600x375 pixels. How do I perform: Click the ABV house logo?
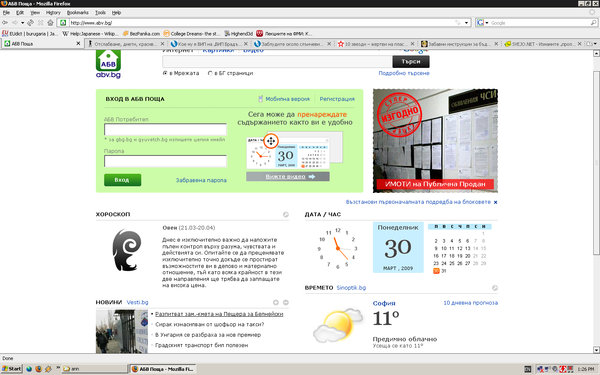(x=108, y=61)
